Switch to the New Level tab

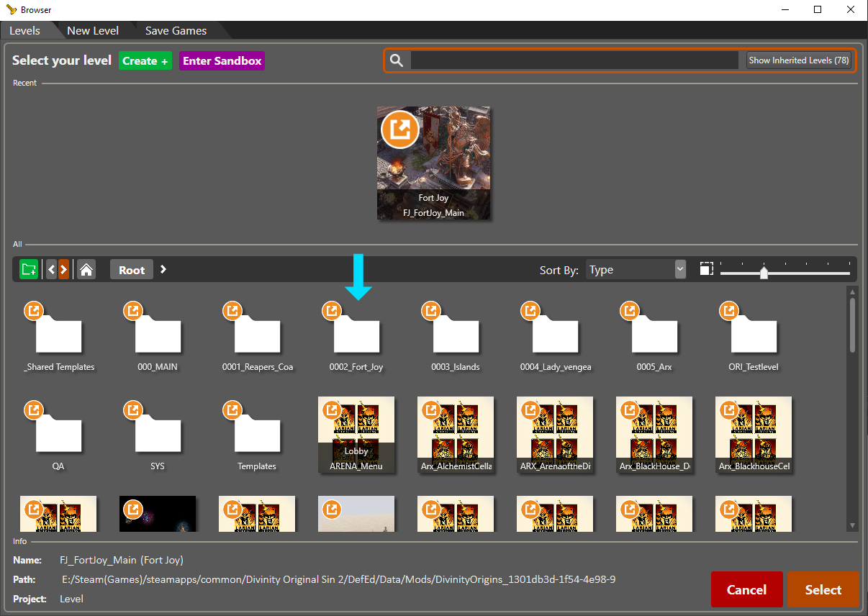point(93,30)
